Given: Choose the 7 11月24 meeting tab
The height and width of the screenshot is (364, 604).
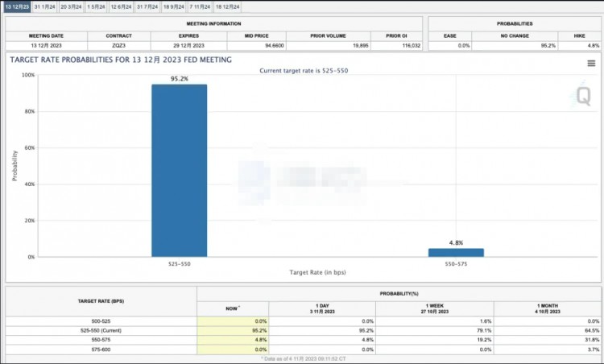Looking at the screenshot, I should click(x=200, y=7).
